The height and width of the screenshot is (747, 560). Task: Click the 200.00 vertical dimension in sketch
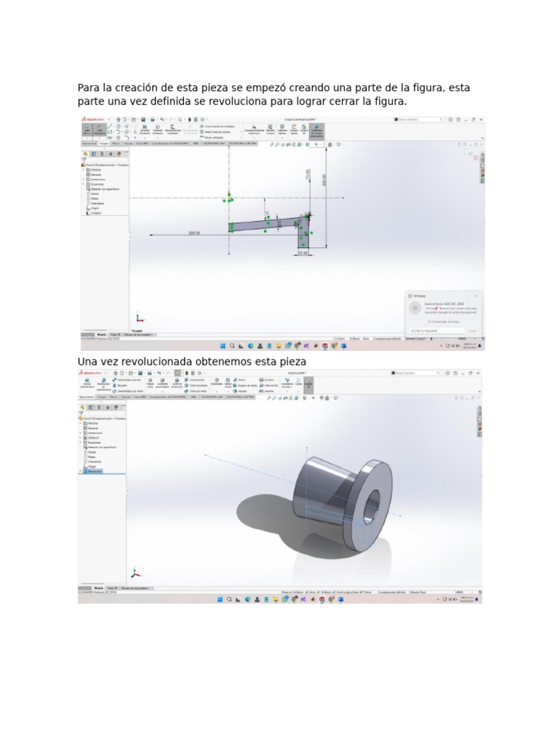[324, 179]
